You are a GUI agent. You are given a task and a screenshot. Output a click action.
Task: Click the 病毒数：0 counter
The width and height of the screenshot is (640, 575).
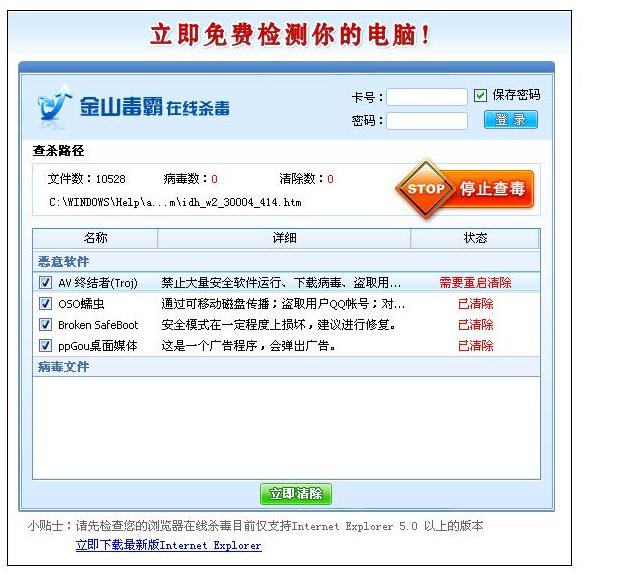click(191, 179)
